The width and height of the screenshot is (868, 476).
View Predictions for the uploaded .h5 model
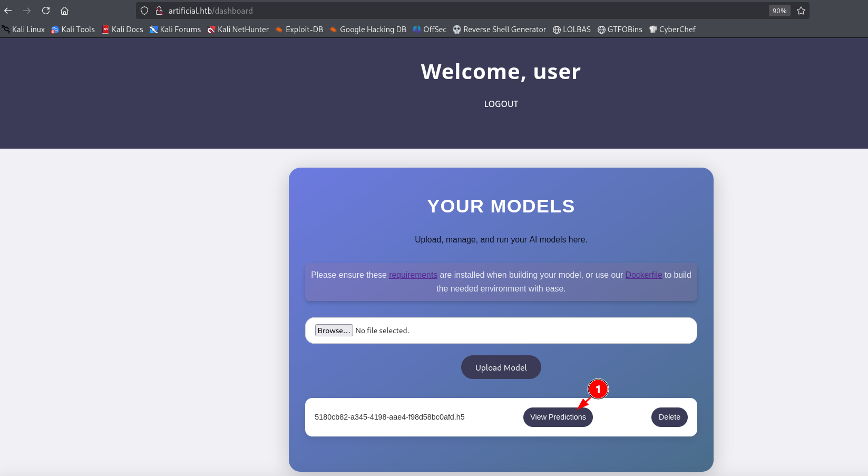(558, 417)
